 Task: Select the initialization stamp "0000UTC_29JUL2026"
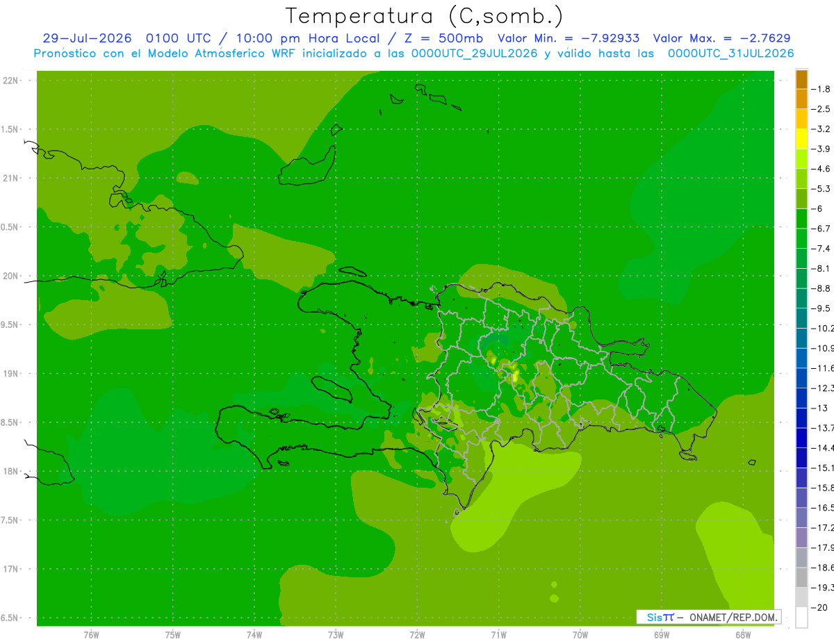(474, 53)
